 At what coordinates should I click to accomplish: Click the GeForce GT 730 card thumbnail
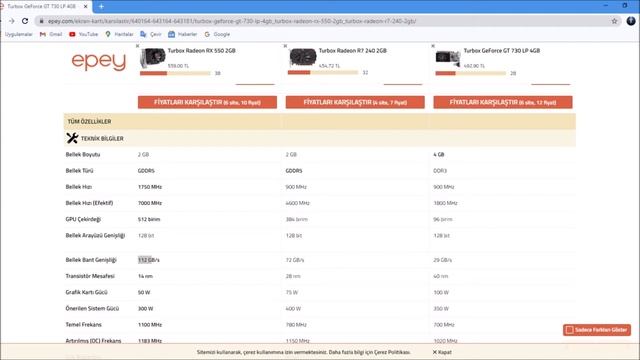448,58
